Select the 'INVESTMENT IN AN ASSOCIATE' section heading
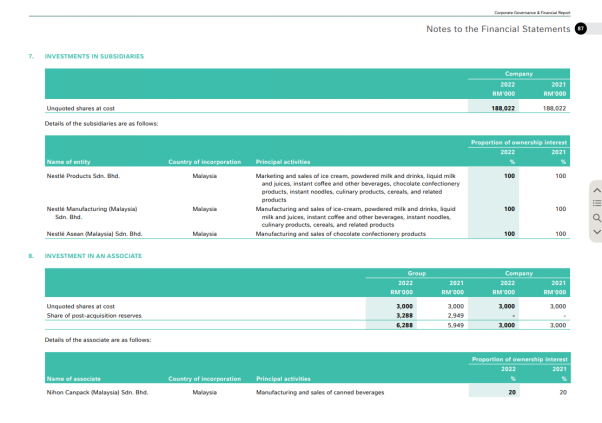The height and width of the screenshot is (423, 602). point(93,256)
